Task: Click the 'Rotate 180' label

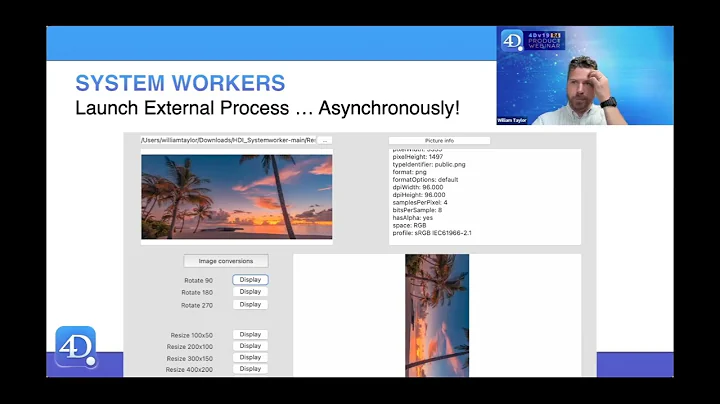Action: click(197, 292)
